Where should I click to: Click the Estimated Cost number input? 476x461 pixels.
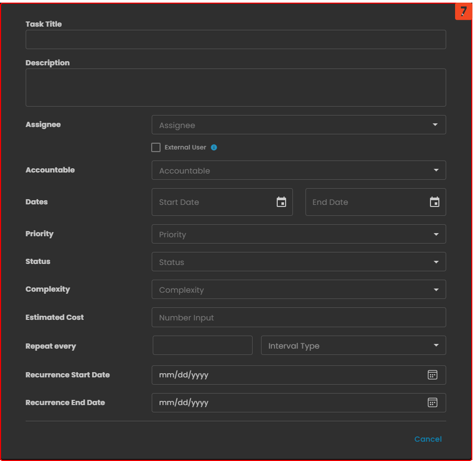[x=298, y=317]
